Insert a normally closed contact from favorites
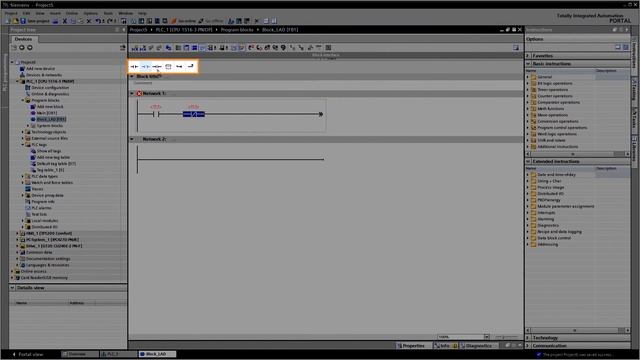This screenshot has width=640, height=360. tap(145, 66)
